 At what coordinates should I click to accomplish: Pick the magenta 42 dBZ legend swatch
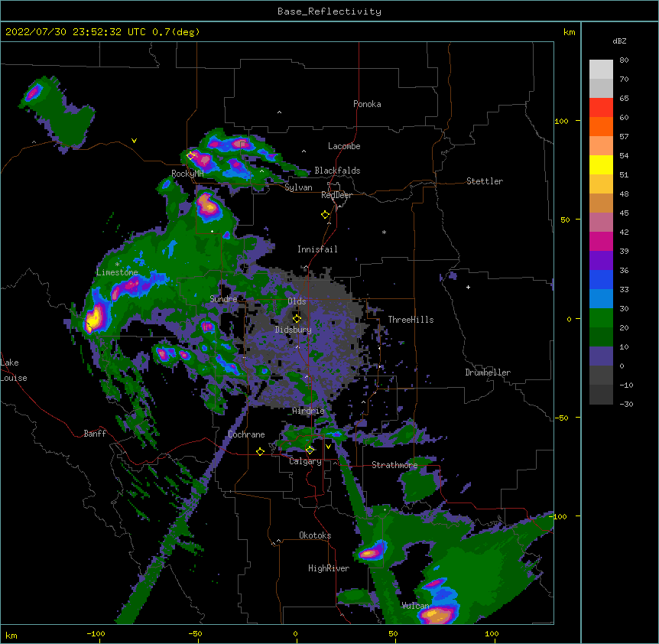coord(601,241)
